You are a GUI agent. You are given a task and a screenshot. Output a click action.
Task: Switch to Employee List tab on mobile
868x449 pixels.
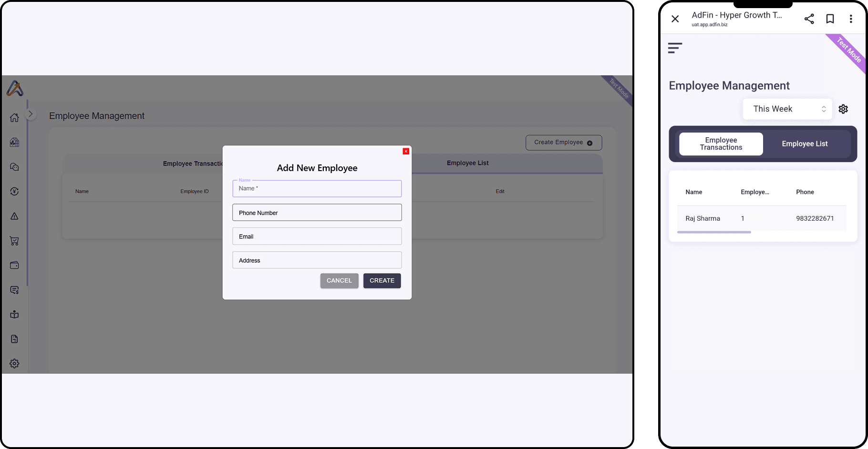(x=805, y=144)
